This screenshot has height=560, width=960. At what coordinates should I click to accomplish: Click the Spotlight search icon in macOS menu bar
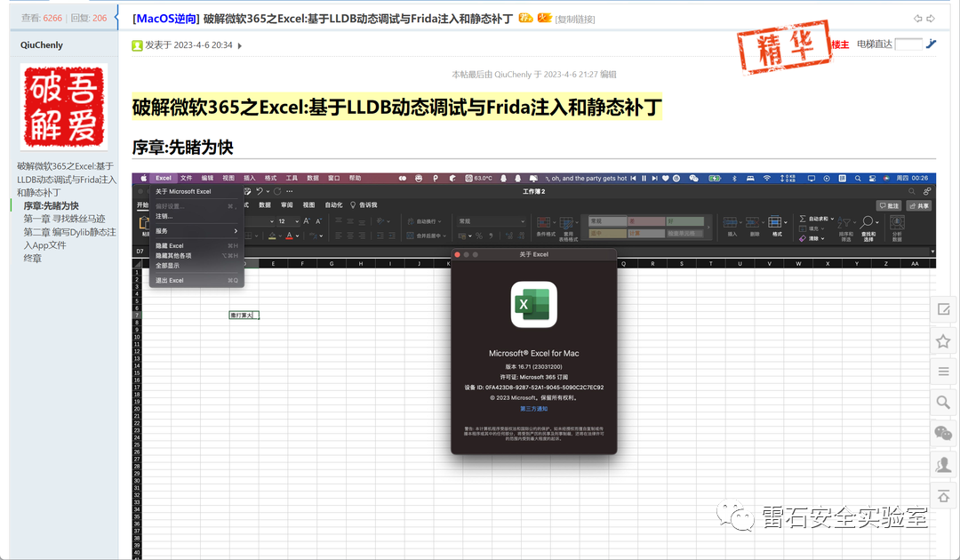pos(858,178)
